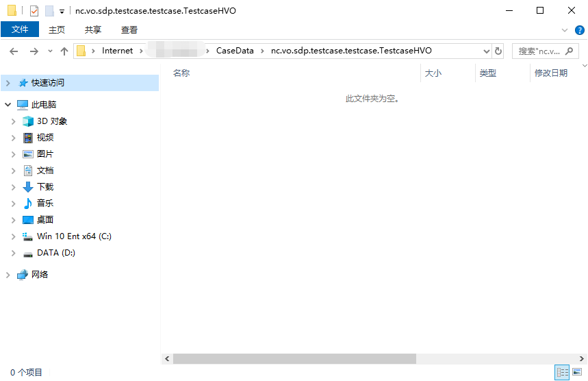Collapse the 此电脑 node
This screenshot has width=588, height=381.
click(x=8, y=104)
